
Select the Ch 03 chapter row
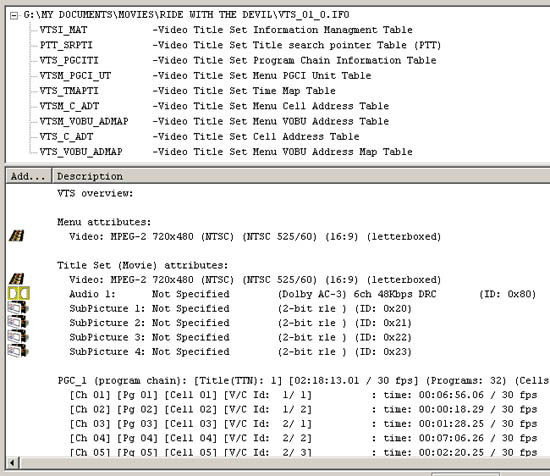coord(303,424)
